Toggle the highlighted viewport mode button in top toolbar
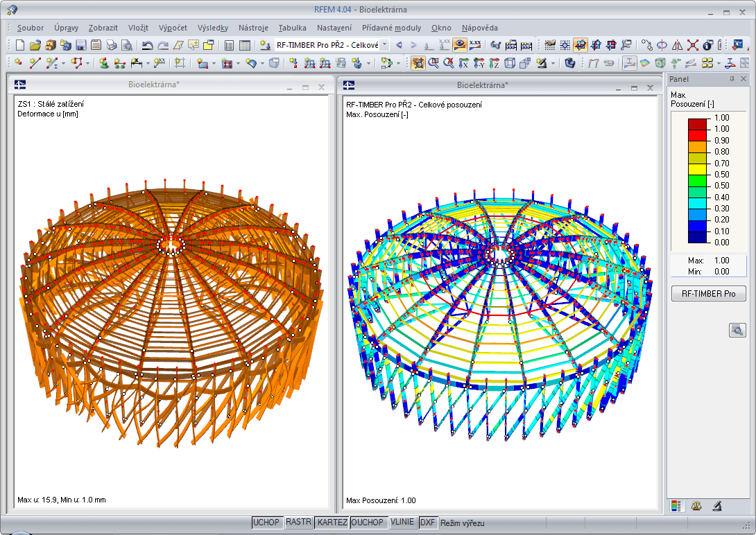Viewport: 756px width, 535px height. (581, 45)
